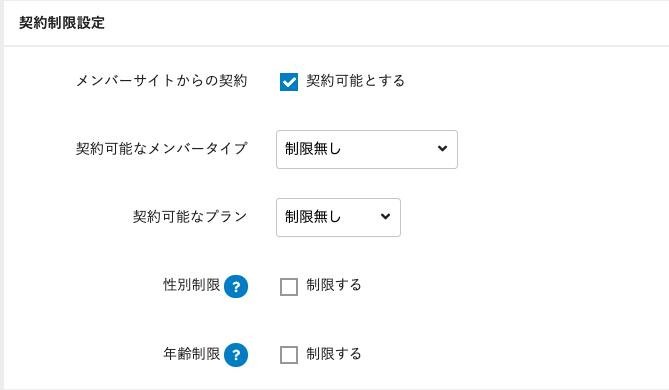
Task: Enable the 年齢制限 制限する checkbox
Action: (289, 355)
